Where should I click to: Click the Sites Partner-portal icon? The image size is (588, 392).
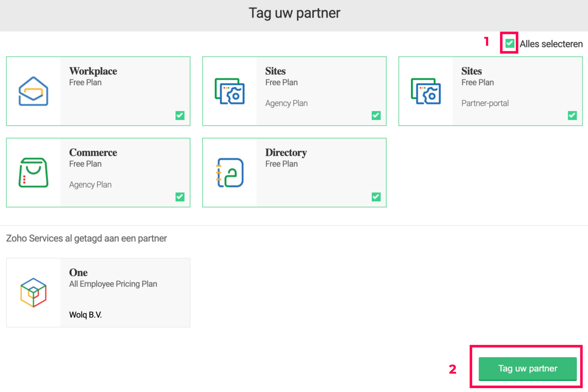coord(426,91)
